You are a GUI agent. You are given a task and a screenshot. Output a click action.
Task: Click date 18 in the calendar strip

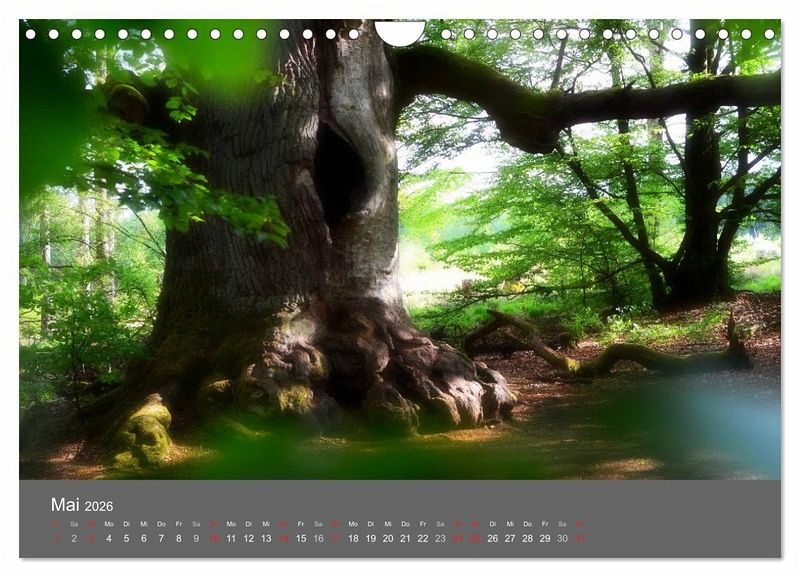(x=353, y=538)
